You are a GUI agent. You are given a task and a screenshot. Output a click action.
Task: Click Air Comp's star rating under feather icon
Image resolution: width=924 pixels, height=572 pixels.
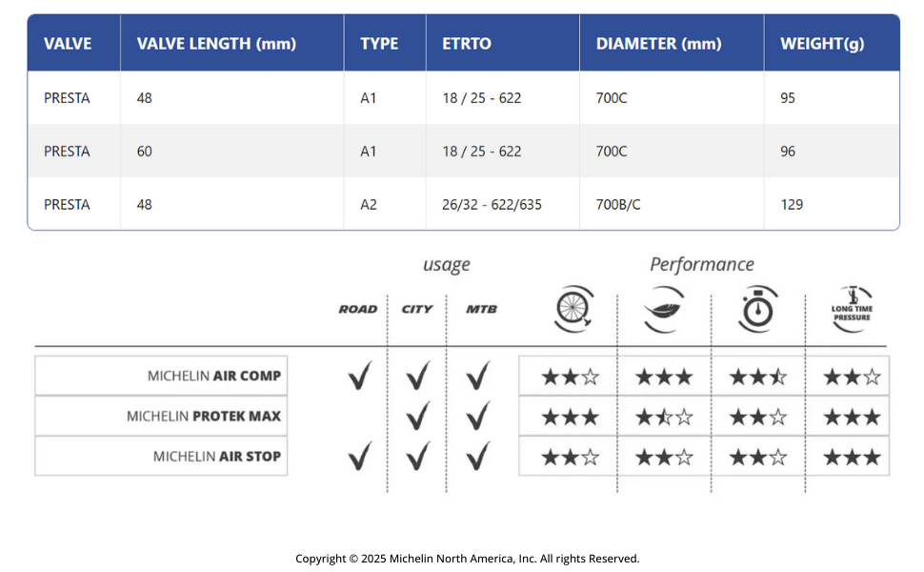point(665,377)
